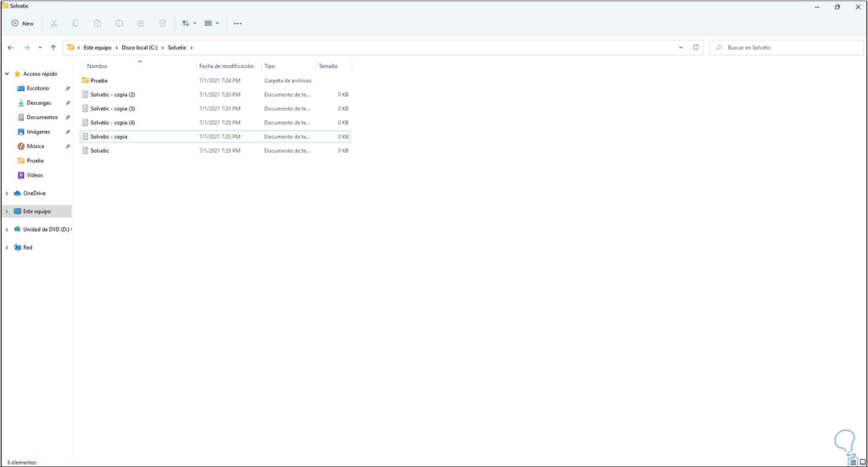
Task: Click Disco local (C:) breadcrumb
Action: (139, 47)
